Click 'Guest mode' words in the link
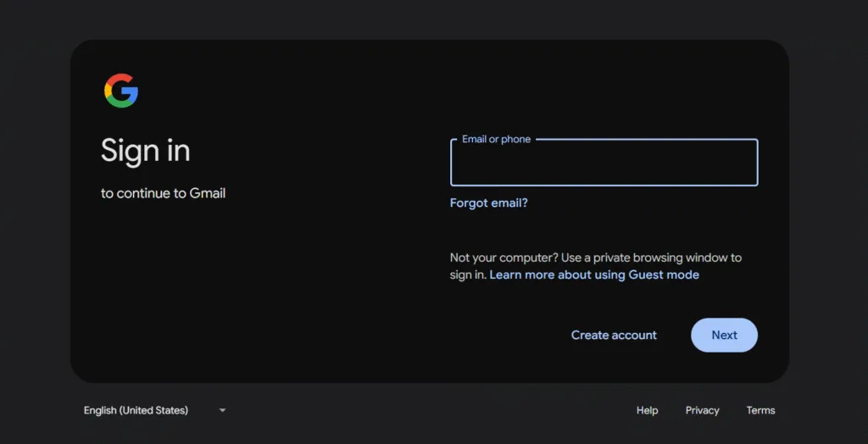The width and height of the screenshot is (868, 444). click(664, 275)
